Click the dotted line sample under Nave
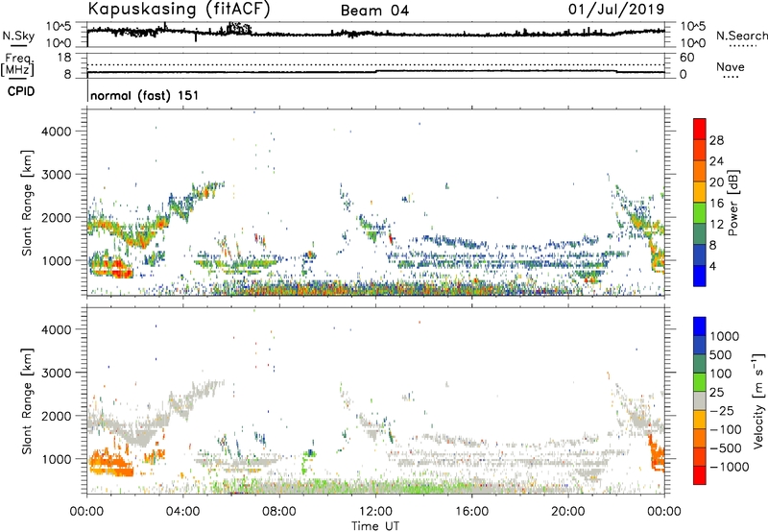The width and height of the screenshot is (768, 532). (x=731, y=77)
